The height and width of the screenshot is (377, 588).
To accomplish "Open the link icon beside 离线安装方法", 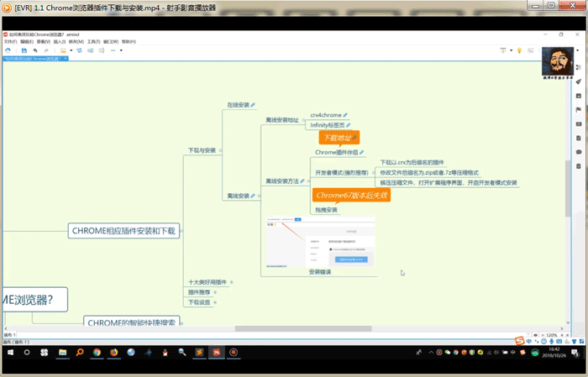I will point(302,181).
